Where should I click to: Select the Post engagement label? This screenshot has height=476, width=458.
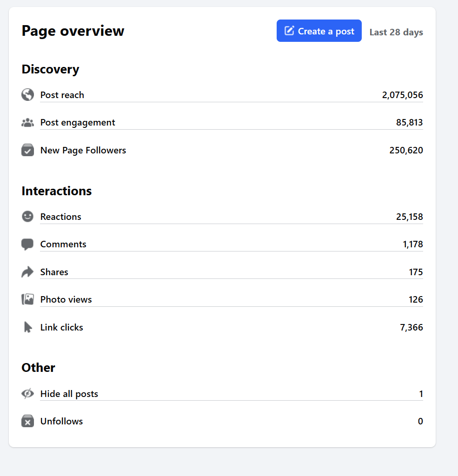(x=78, y=123)
